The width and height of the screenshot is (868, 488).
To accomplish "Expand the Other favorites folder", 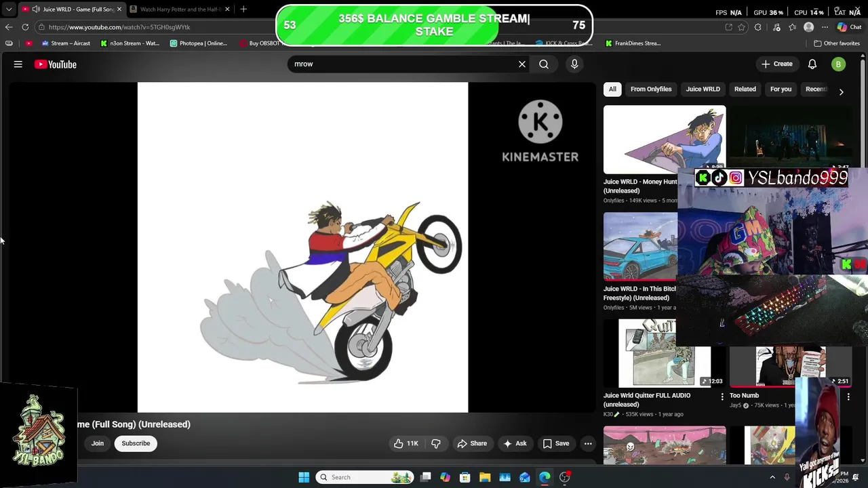I will [x=837, y=43].
